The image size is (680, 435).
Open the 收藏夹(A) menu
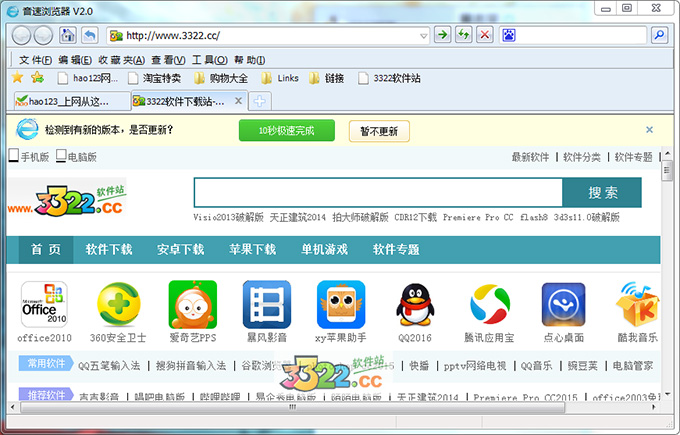click(x=121, y=60)
